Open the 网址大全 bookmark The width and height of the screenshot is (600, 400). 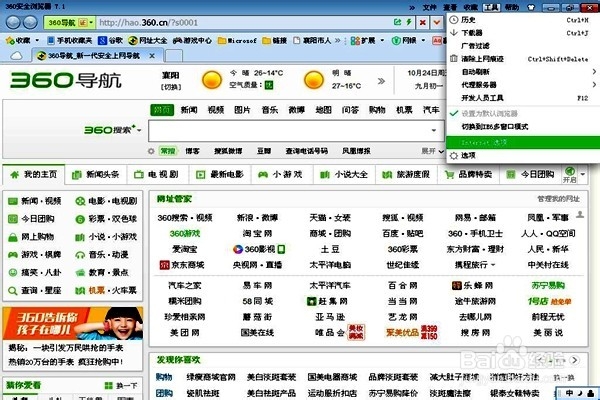click(148, 40)
